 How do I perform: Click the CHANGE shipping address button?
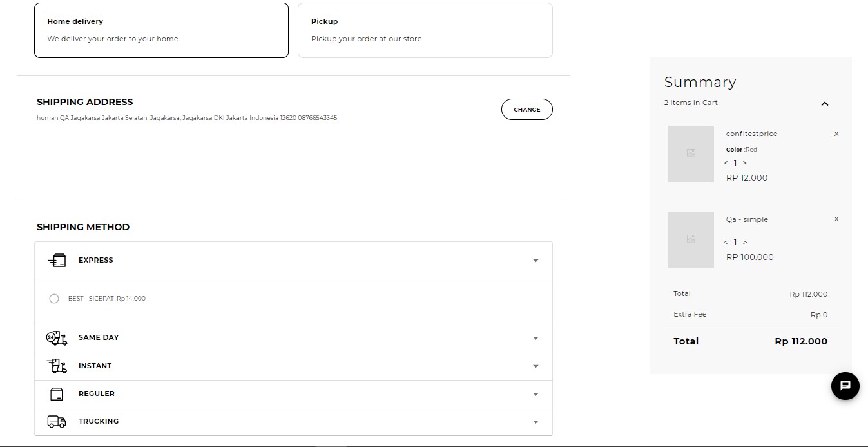pyautogui.click(x=526, y=109)
